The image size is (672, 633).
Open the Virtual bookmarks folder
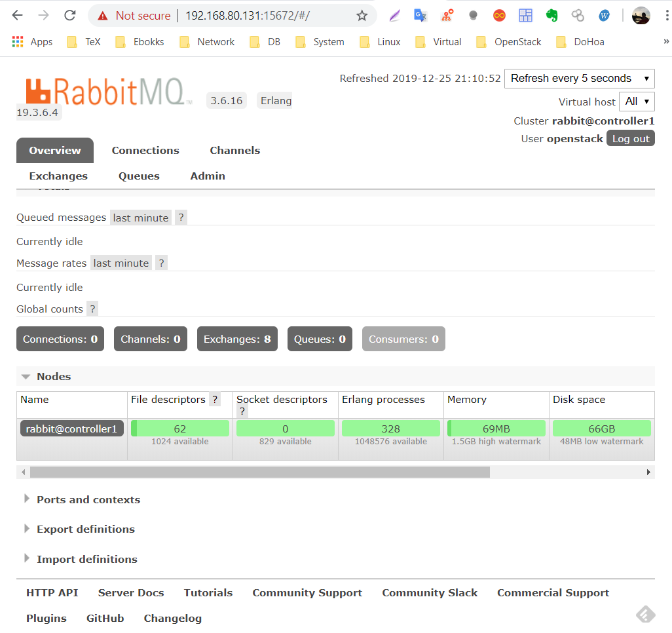click(x=439, y=41)
